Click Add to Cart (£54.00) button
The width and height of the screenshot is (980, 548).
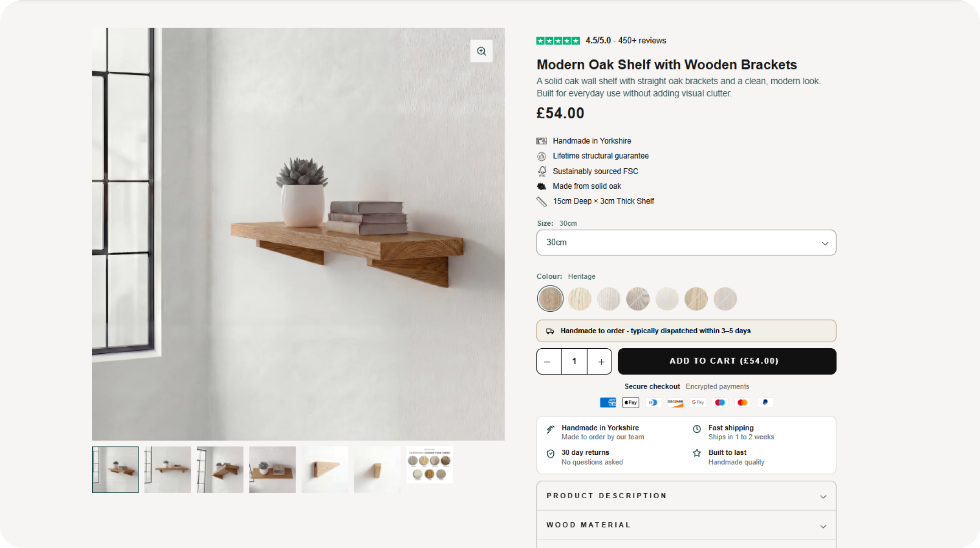pos(726,361)
